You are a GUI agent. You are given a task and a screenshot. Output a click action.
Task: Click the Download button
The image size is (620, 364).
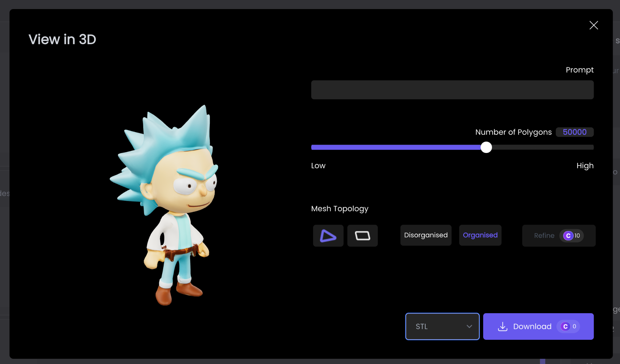pyautogui.click(x=538, y=327)
